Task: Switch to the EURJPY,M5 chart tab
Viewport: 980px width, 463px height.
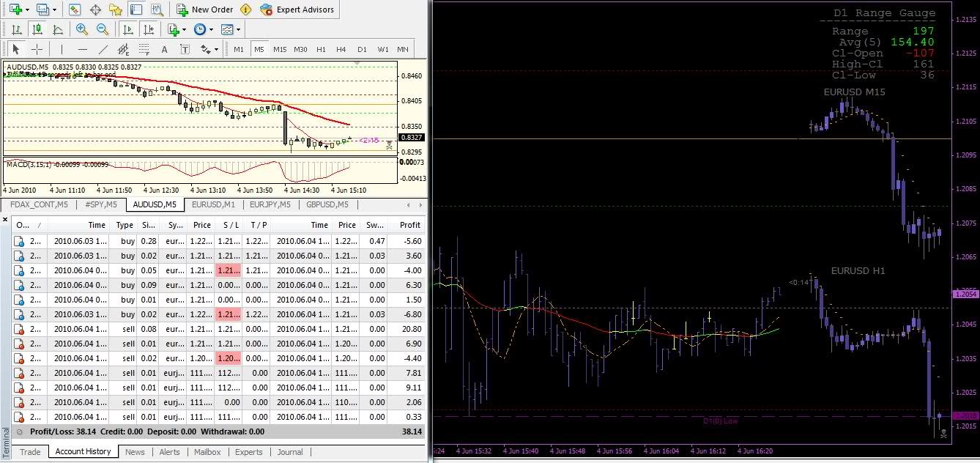Action: [x=270, y=205]
